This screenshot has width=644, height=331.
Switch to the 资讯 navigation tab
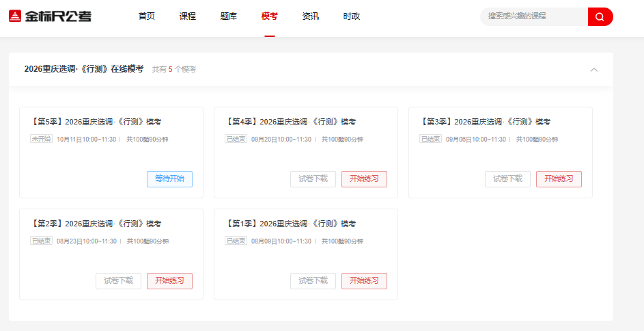(x=311, y=16)
